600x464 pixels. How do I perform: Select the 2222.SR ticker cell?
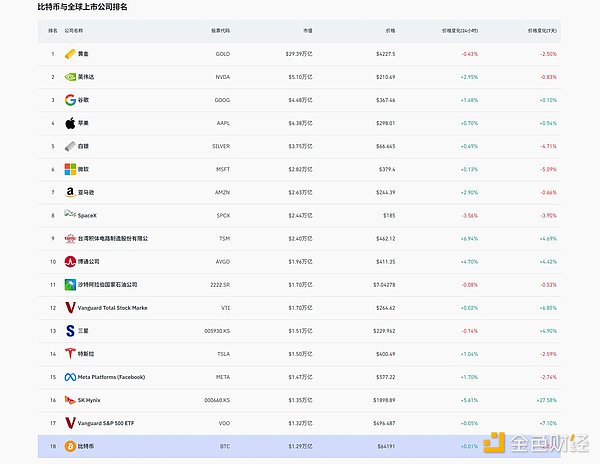[220, 285]
